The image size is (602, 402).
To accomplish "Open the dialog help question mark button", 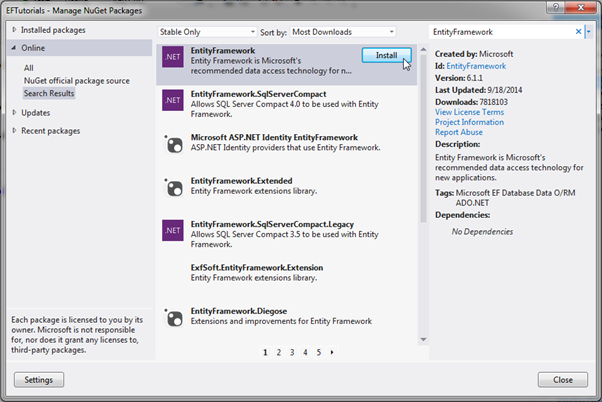I will 556,7.
